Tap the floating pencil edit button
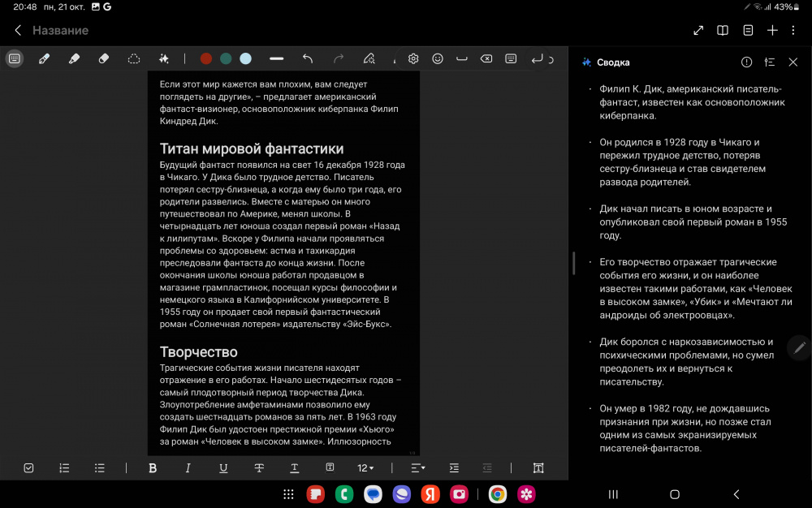The height and width of the screenshot is (508, 812). click(799, 347)
